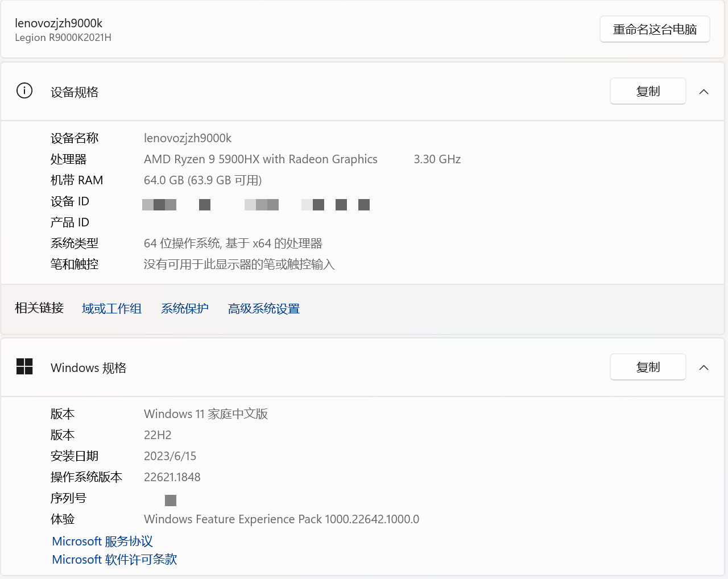
Task: Click the 64 位操作系统 system type value
Action: coord(233,243)
